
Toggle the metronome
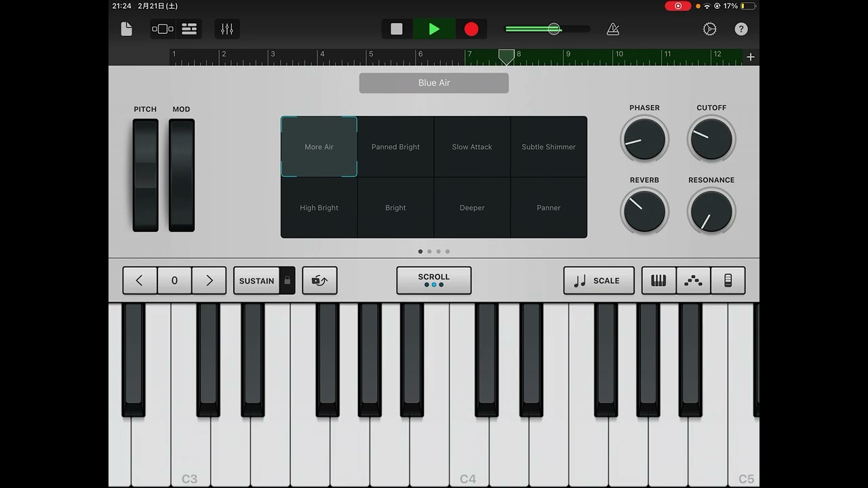click(x=613, y=29)
